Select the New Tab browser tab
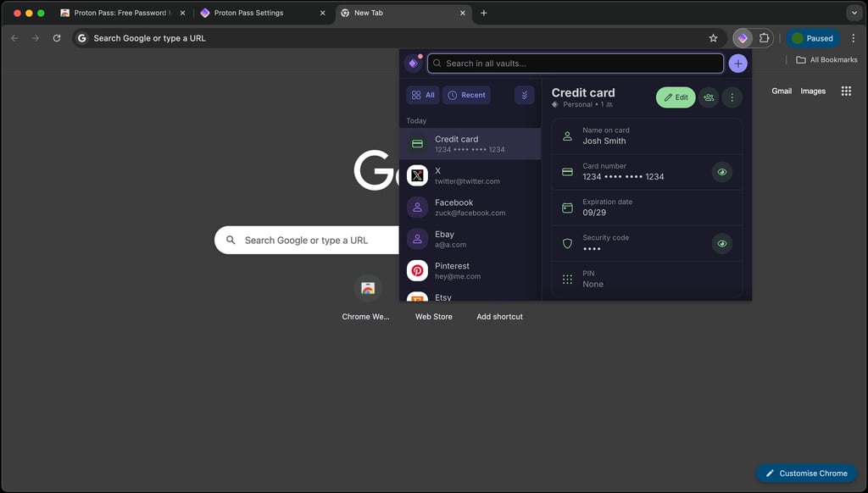 point(403,13)
